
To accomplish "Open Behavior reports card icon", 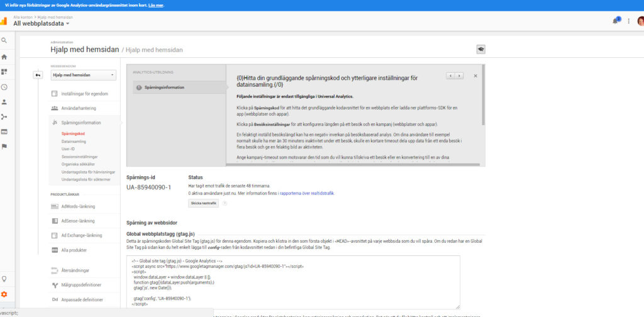I will (x=4, y=132).
